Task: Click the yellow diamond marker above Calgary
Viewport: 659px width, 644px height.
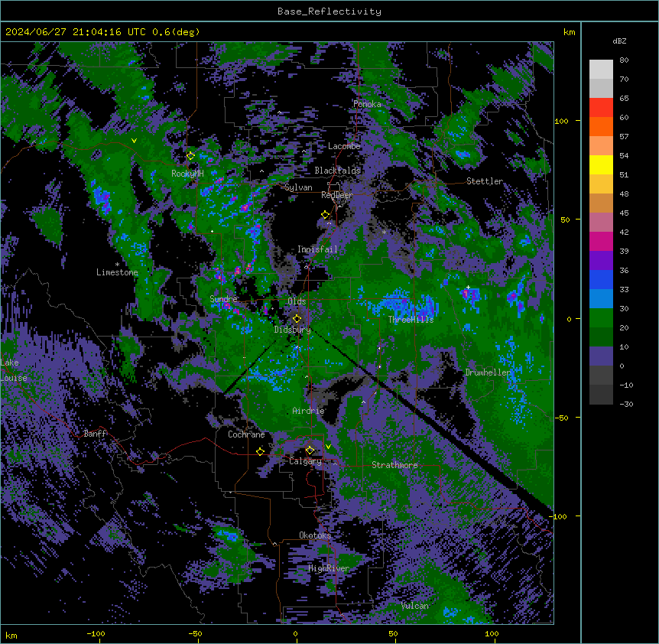Action: coord(310,450)
